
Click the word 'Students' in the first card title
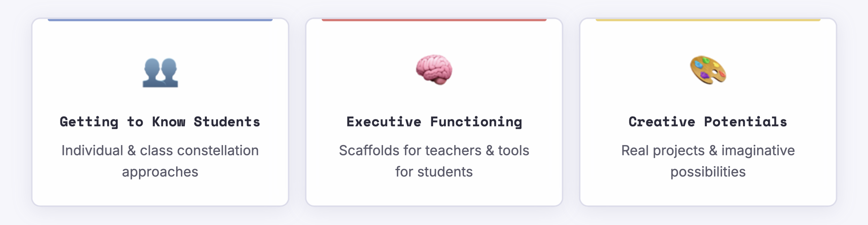[227, 122]
